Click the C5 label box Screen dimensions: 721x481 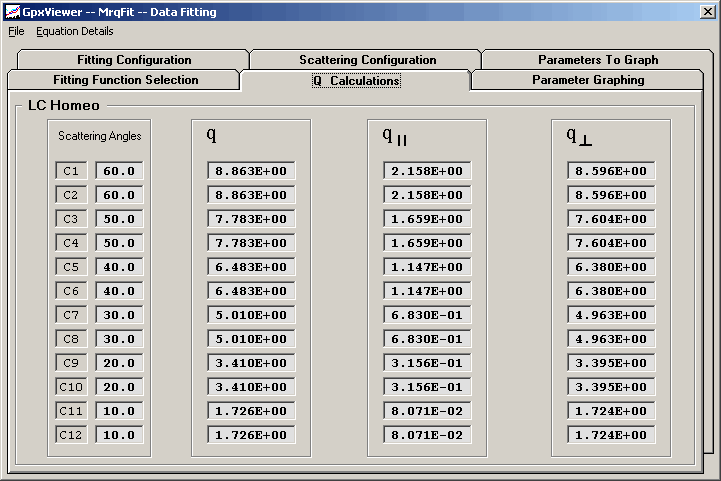point(71,267)
